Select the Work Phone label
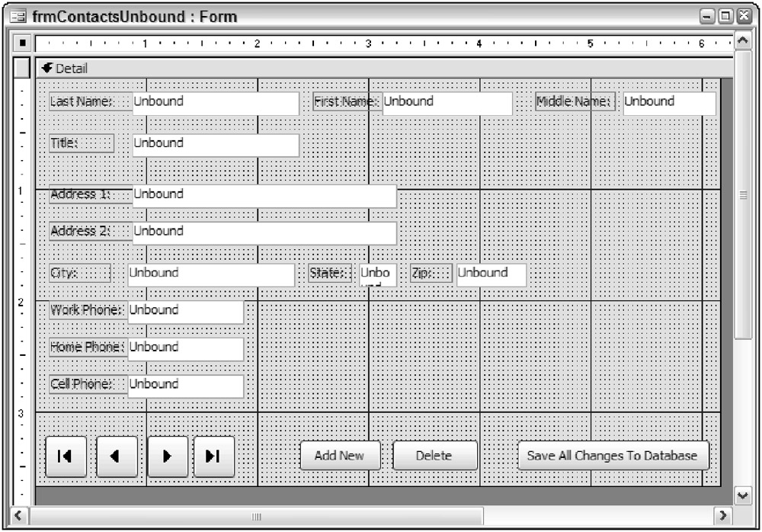Viewport: 762px width, 532px height. pyautogui.click(x=86, y=310)
